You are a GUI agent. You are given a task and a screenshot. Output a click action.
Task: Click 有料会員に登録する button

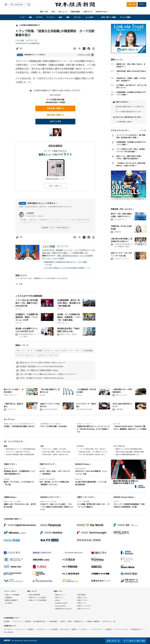(55, 108)
